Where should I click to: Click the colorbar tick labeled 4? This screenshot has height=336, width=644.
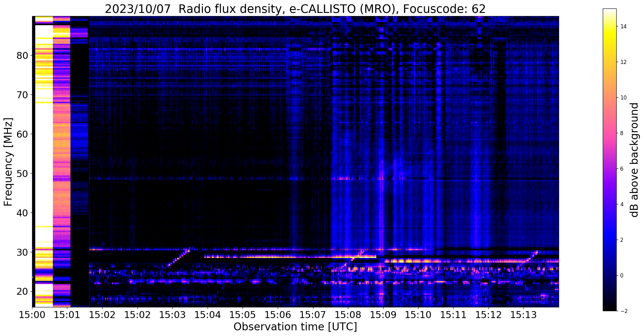[x=622, y=204]
